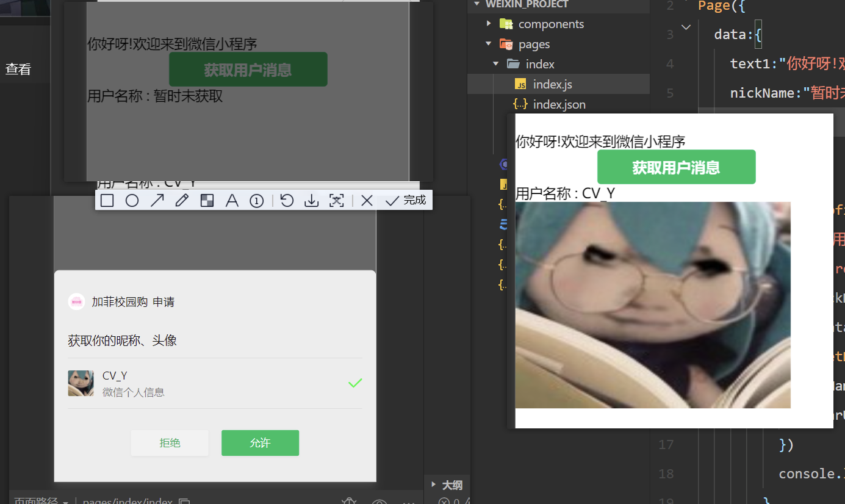The image size is (845, 504).
Task: Use the numbered step annotation tool
Action: coord(256,200)
